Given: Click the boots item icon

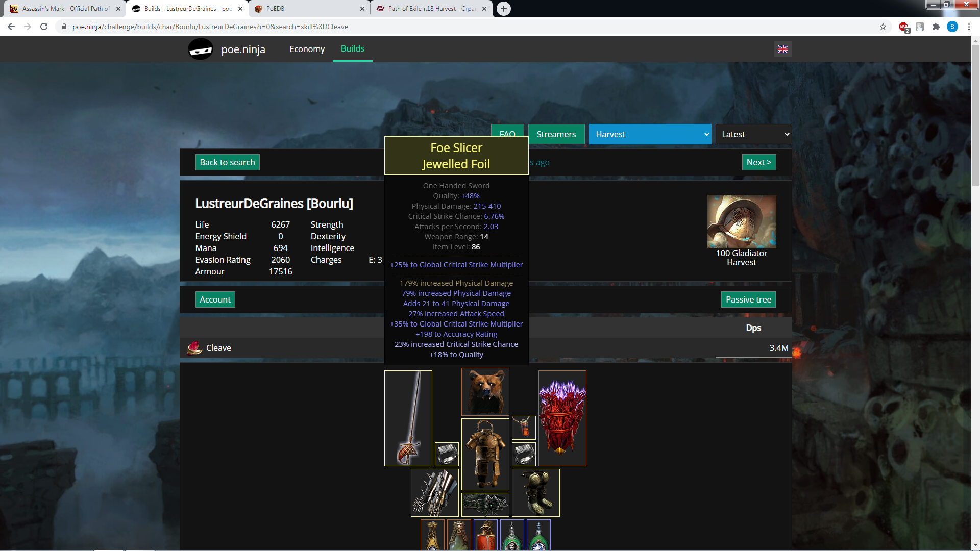Looking at the screenshot, I should (535, 493).
